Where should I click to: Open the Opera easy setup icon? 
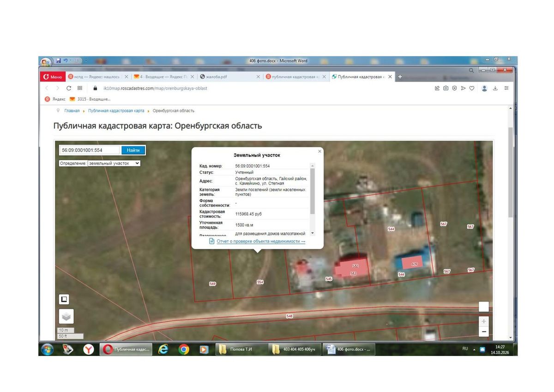pos(506,88)
